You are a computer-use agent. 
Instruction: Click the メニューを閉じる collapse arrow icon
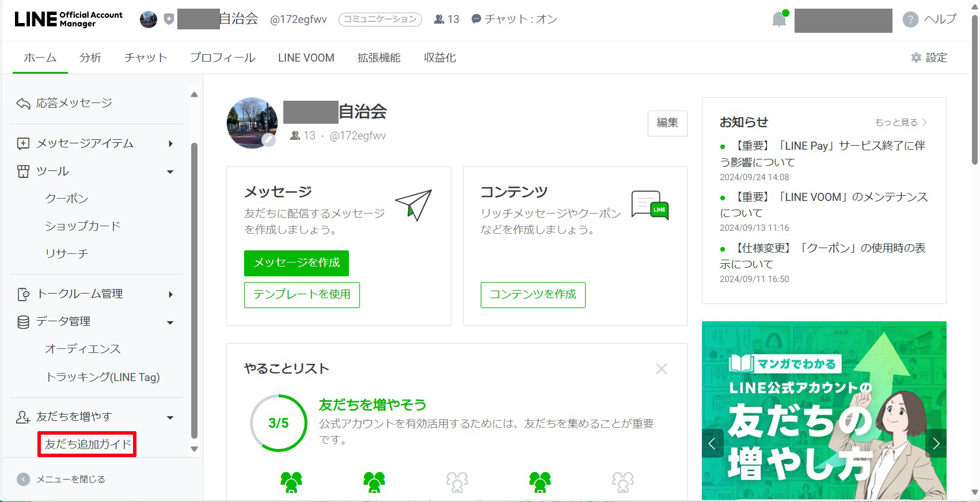pyautogui.click(x=23, y=480)
